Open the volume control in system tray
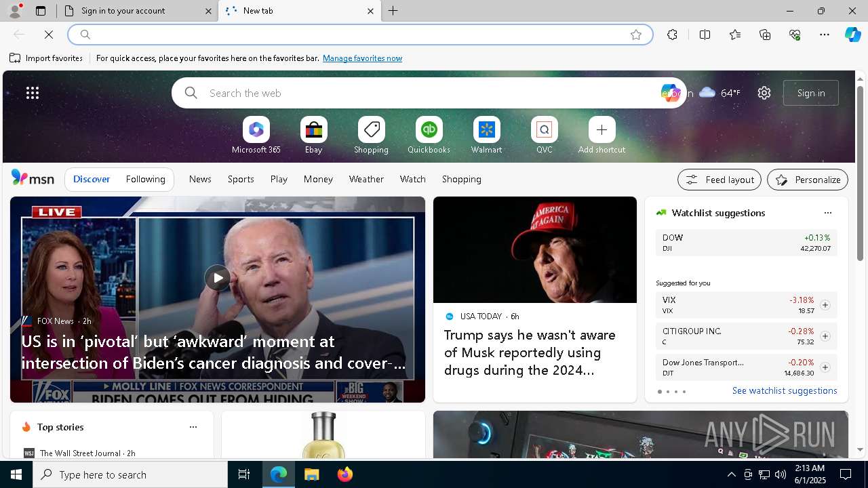Image resolution: width=868 pixels, height=488 pixels. (780, 474)
